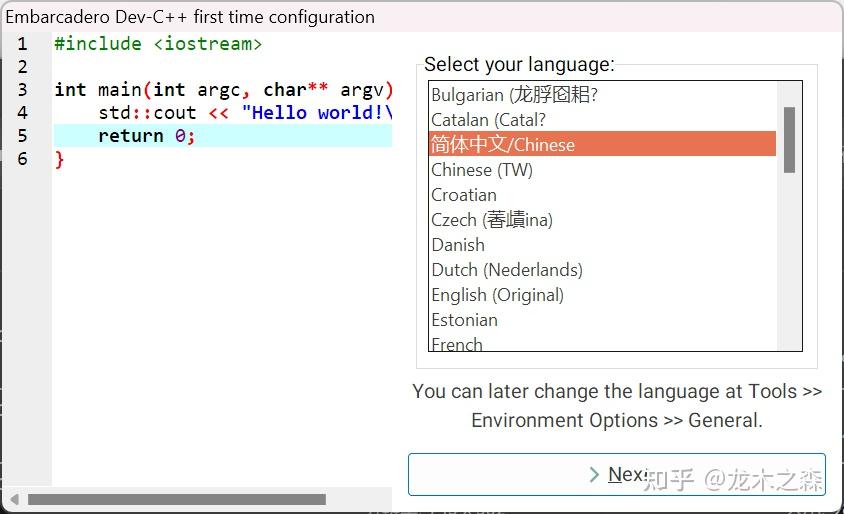Image resolution: width=844 pixels, height=514 pixels.
Task: Click the int main code line
Action: (x=223, y=89)
